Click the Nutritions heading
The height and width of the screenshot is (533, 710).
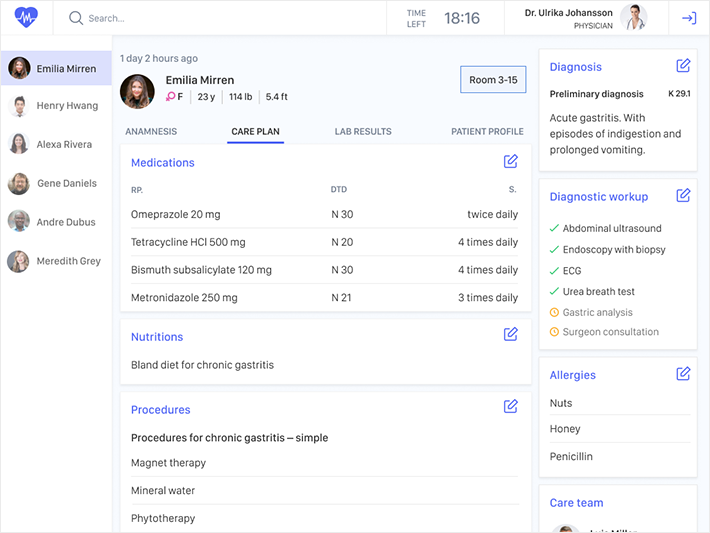click(x=157, y=337)
